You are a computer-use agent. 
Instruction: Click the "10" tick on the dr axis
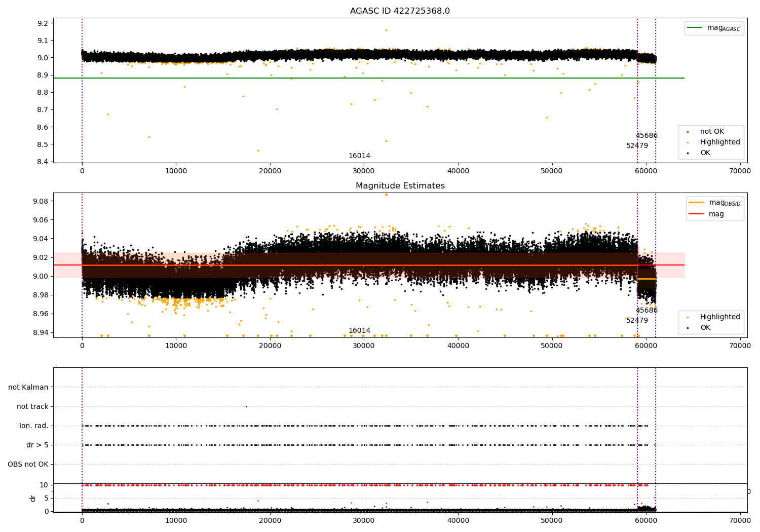[x=44, y=485]
